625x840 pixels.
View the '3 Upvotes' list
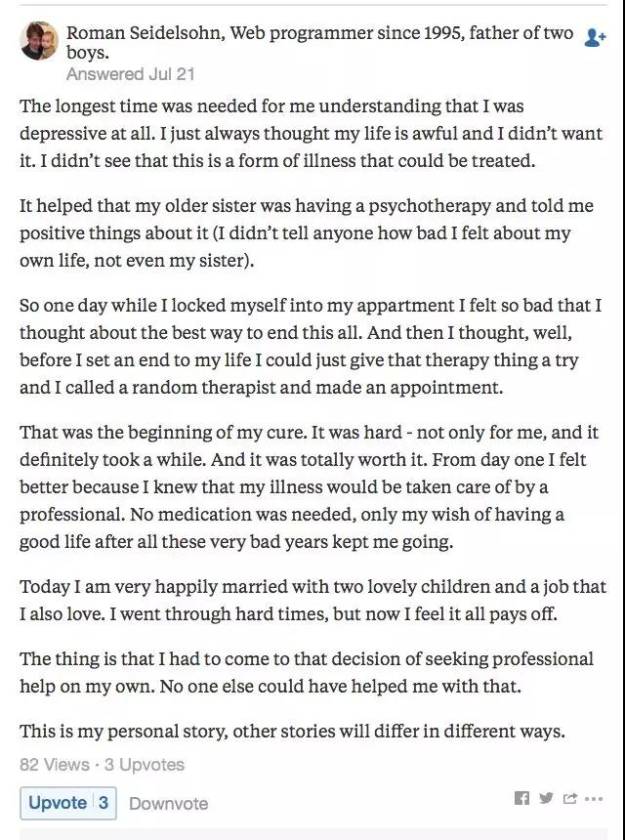coord(145,765)
